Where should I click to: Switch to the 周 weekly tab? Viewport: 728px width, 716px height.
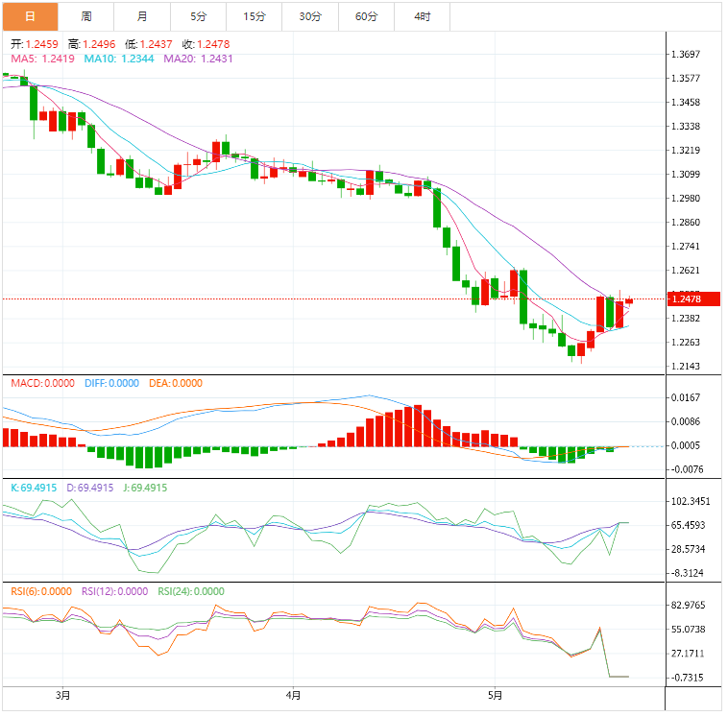[86, 16]
